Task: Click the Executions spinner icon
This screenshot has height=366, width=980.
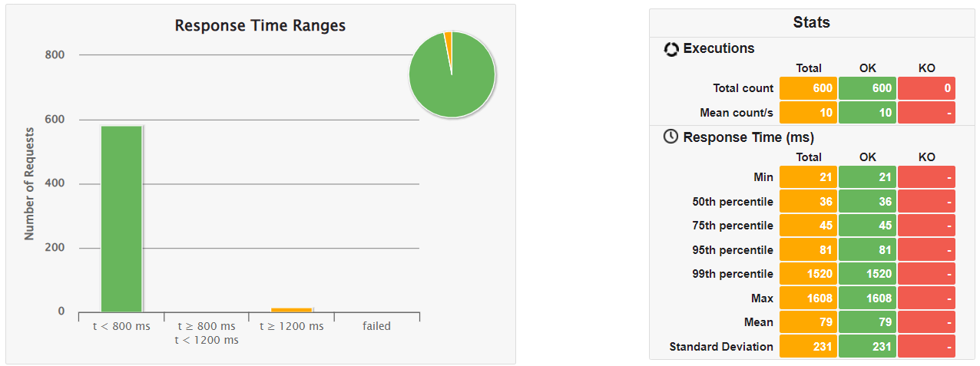Action: point(671,49)
